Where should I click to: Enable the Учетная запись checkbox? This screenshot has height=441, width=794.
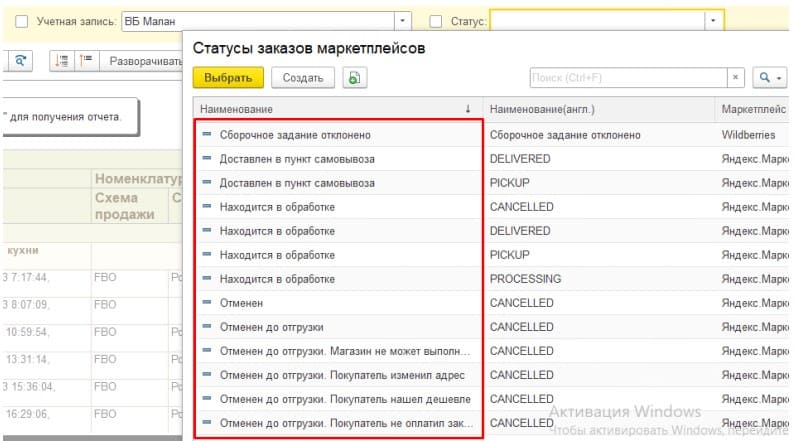tap(21, 21)
